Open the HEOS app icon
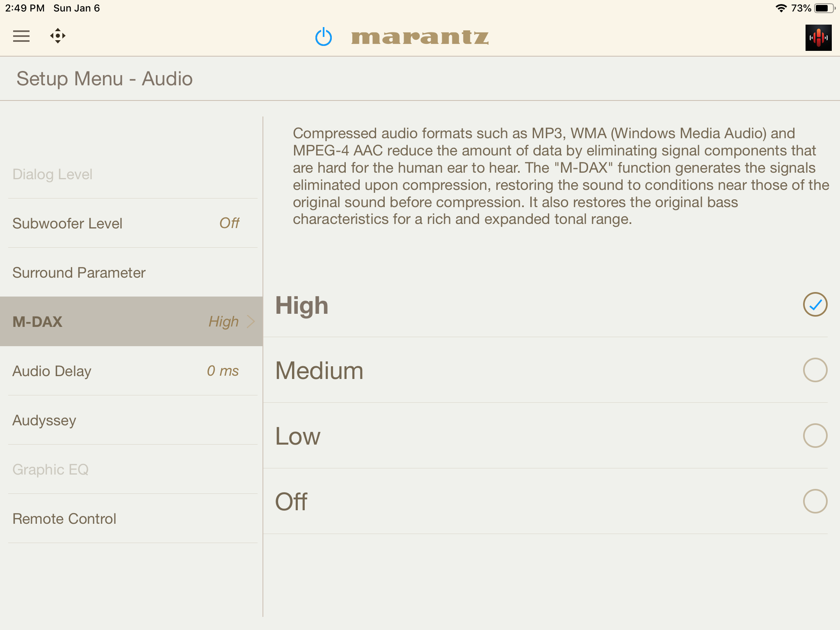 point(818,38)
